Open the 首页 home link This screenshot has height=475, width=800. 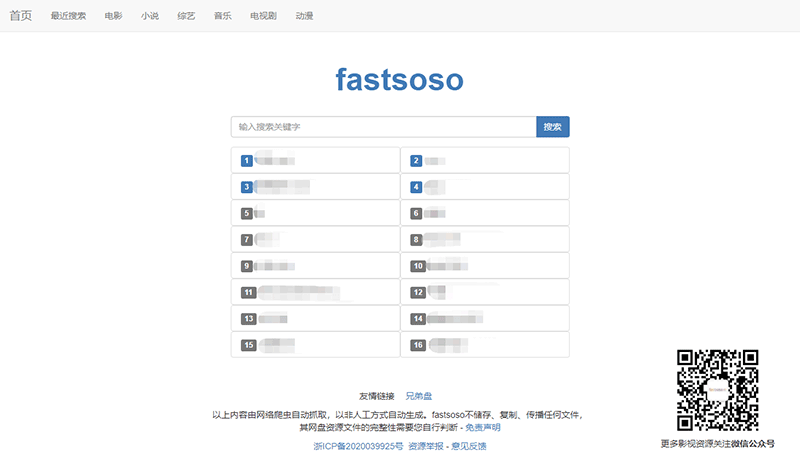20,16
